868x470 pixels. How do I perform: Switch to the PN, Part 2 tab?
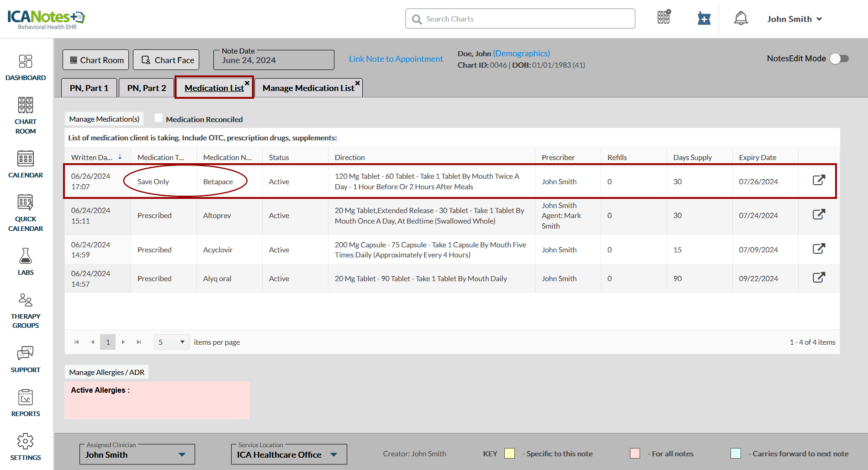point(147,88)
